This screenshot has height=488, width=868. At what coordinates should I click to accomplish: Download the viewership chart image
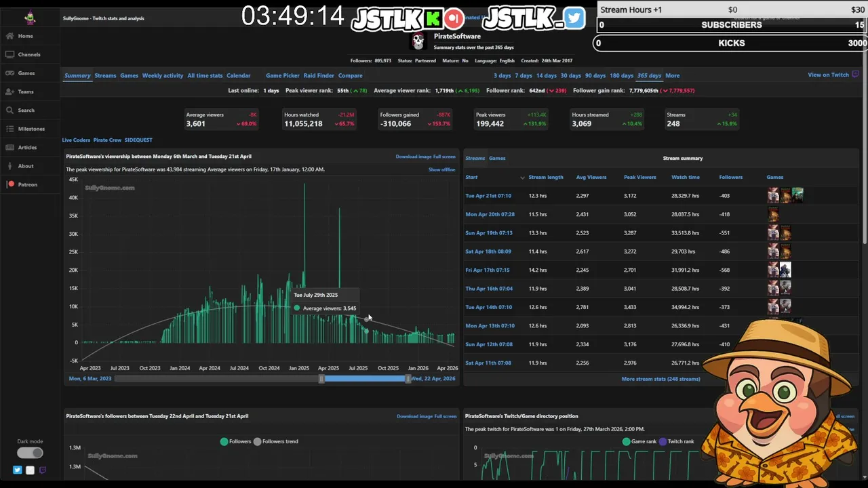[x=414, y=157]
